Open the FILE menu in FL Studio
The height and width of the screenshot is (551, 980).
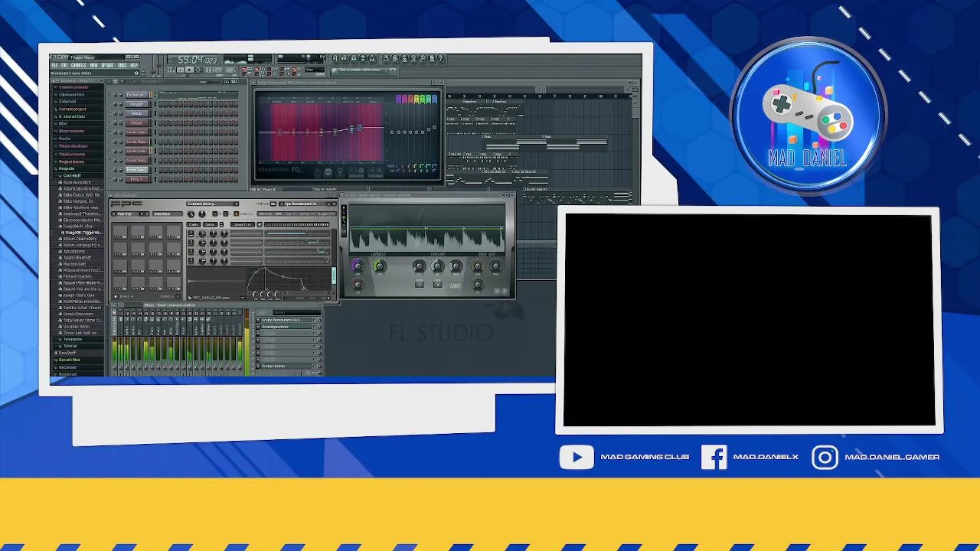pos(54,65)
